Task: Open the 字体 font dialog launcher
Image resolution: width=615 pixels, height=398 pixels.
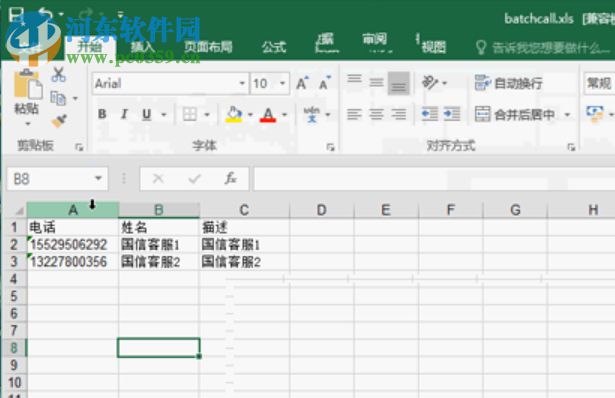Action: [330, 147]
